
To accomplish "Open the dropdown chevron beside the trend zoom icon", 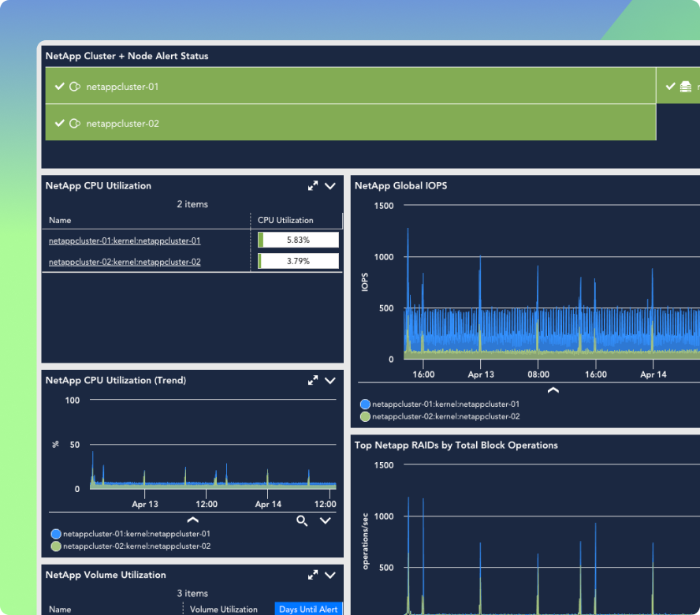I will [326, 520].
